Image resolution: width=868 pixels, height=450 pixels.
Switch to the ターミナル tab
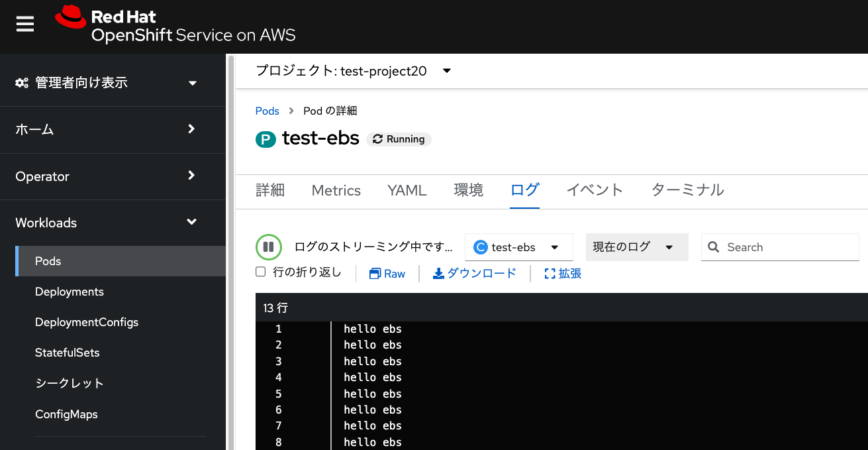point(688,190)
